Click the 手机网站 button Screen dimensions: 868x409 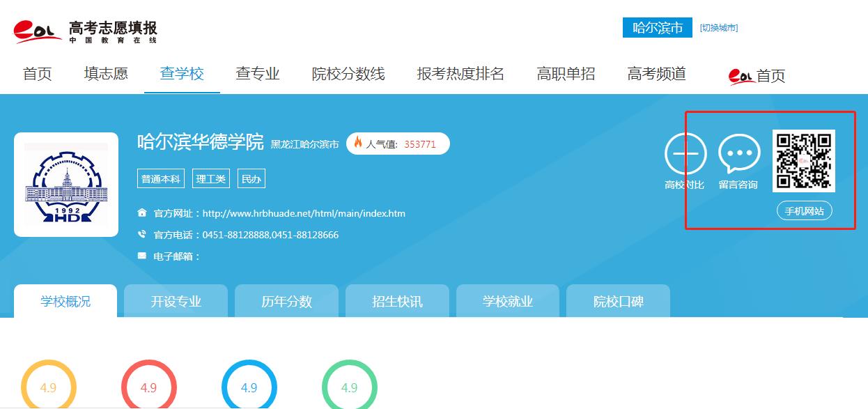pyautogui.click(x=805, y=211)
